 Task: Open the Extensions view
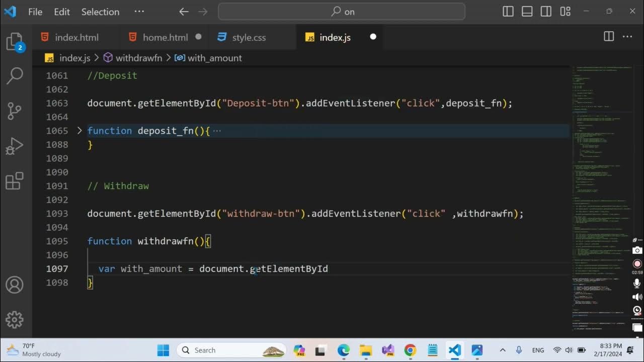pyautogui.click(x=15, y=180)
